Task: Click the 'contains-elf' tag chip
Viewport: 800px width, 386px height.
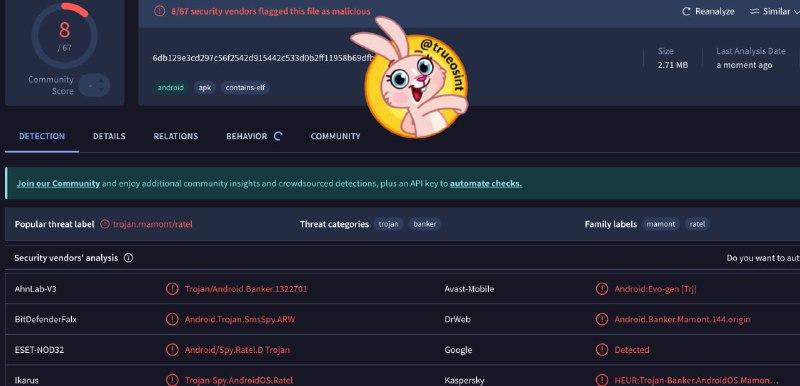Action: click(x=245, y=88)
